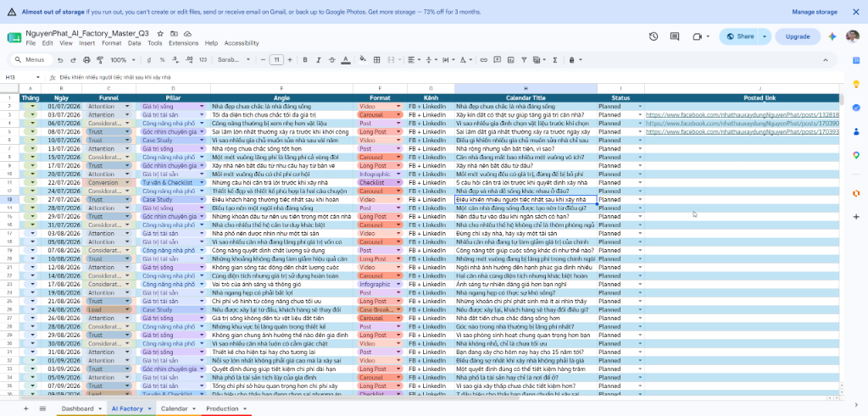This screenshot has height=416, width=868.
Task: Click the print icon in toolbar
Action: [x=86, y=60]
